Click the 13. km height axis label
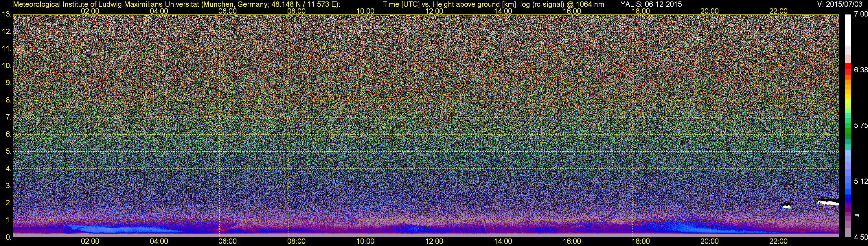This screenshot has height=246, width=868. 6,14
